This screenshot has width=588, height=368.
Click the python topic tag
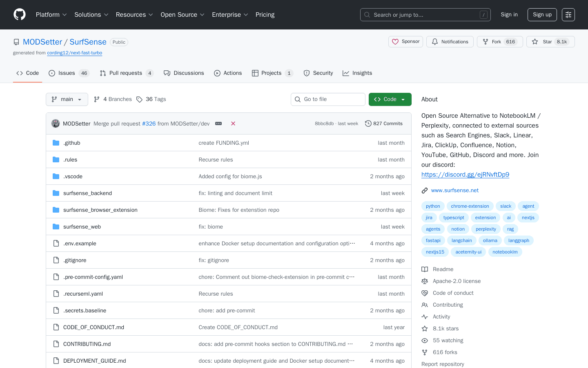click(x=432, y=206)
